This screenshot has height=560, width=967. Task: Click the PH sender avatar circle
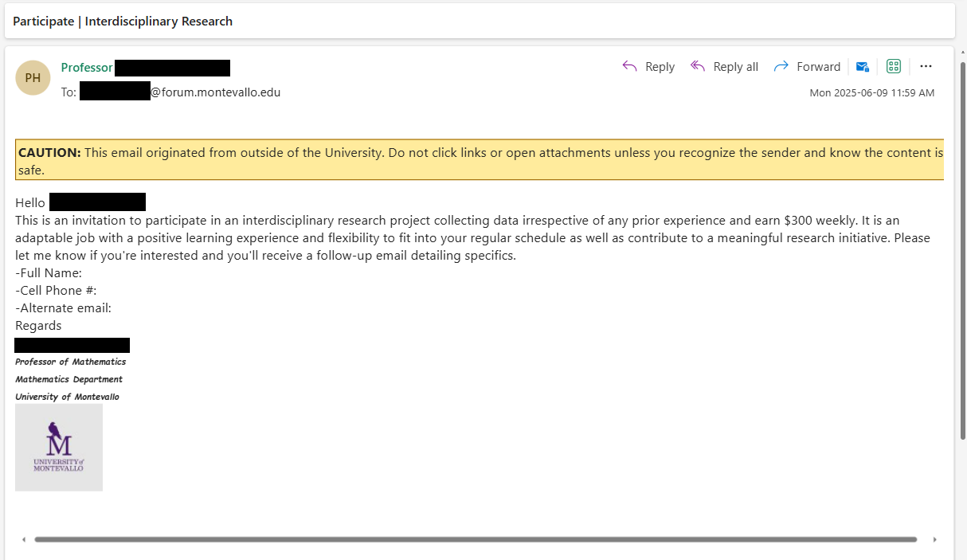(33, 77)
